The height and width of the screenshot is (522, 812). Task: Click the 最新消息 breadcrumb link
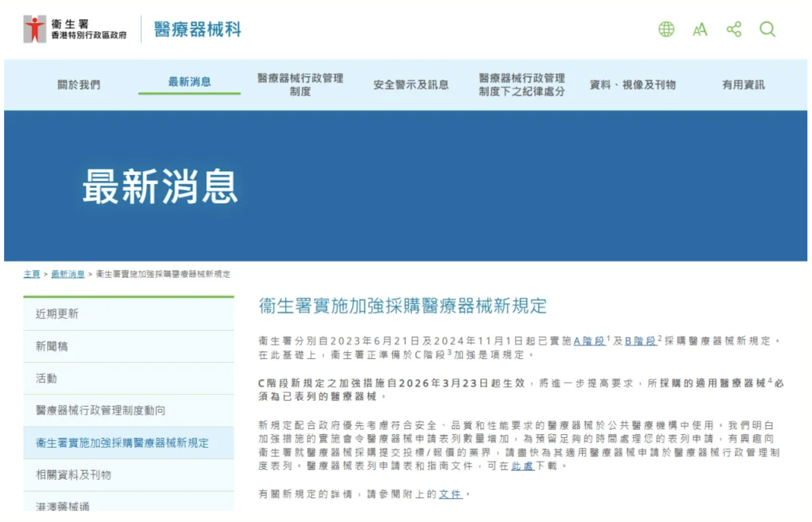68,274
